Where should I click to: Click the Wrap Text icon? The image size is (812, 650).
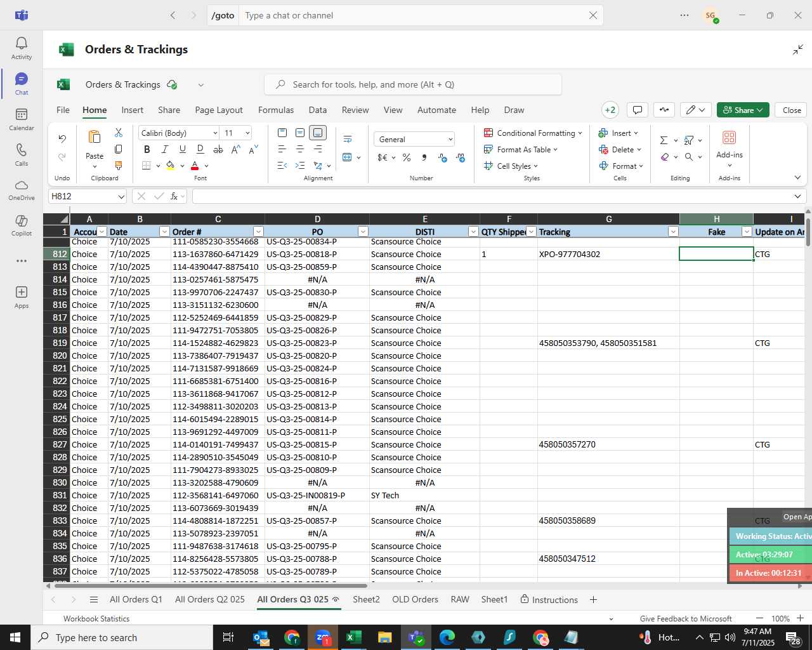(348, 140)
